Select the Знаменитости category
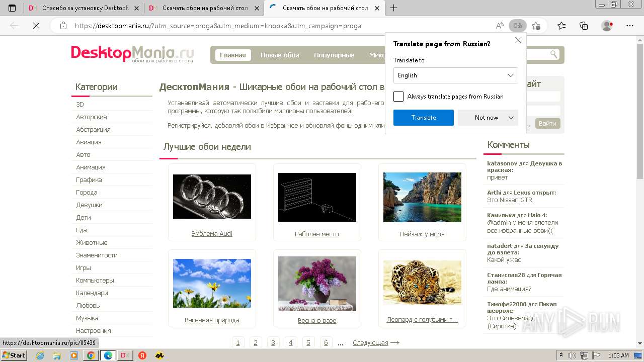The image size is (644, 362). 97,255
